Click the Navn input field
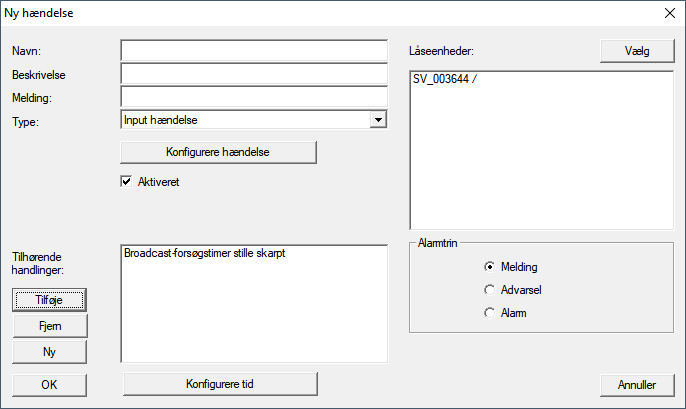Image resolution: width=686 pixels, height=409 pixels. coord(253,51)
